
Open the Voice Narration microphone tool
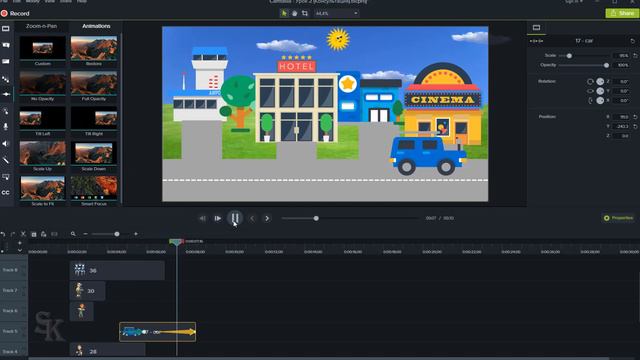click(x=6, y=127)
